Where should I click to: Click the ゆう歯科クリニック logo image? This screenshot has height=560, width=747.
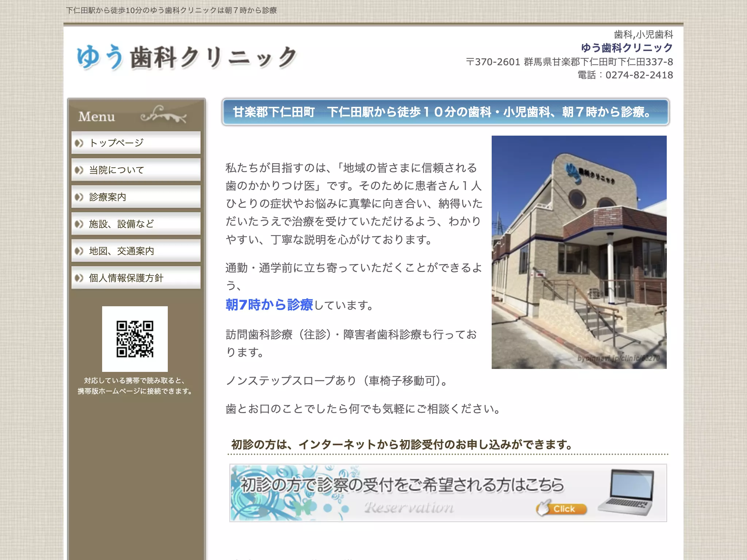pos(186,57)
